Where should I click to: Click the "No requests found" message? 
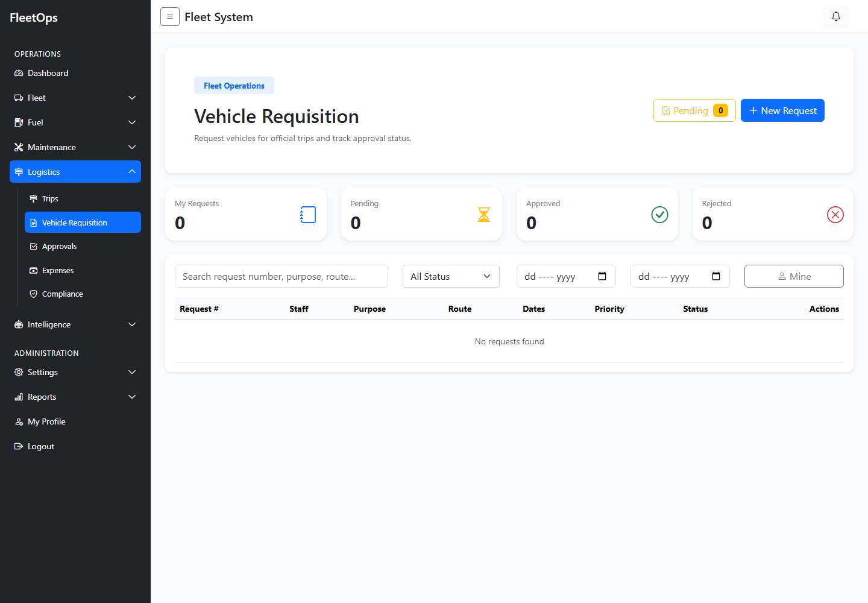509,341
